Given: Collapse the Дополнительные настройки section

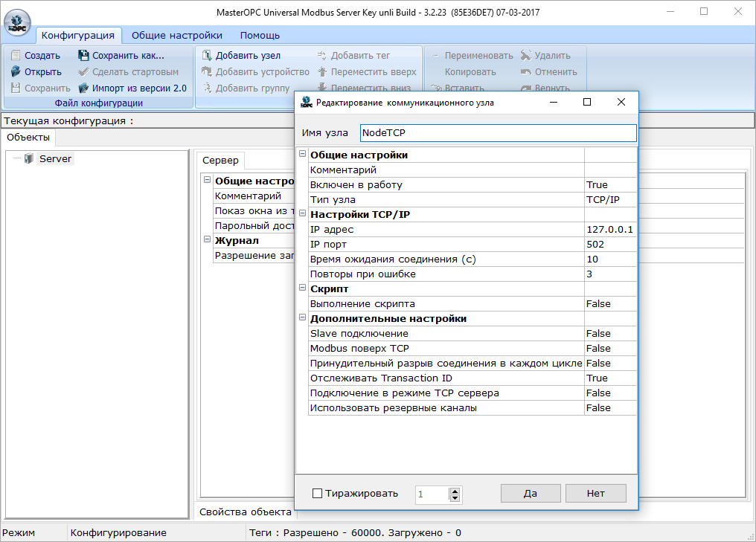Looking at the screenshot, I should click(302, 318).
